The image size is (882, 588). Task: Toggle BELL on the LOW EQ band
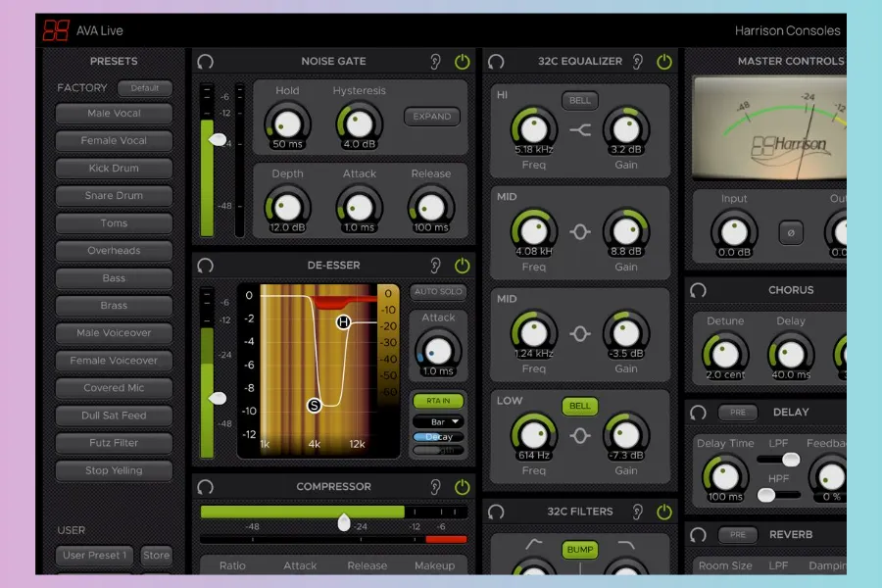pos(580,406)
